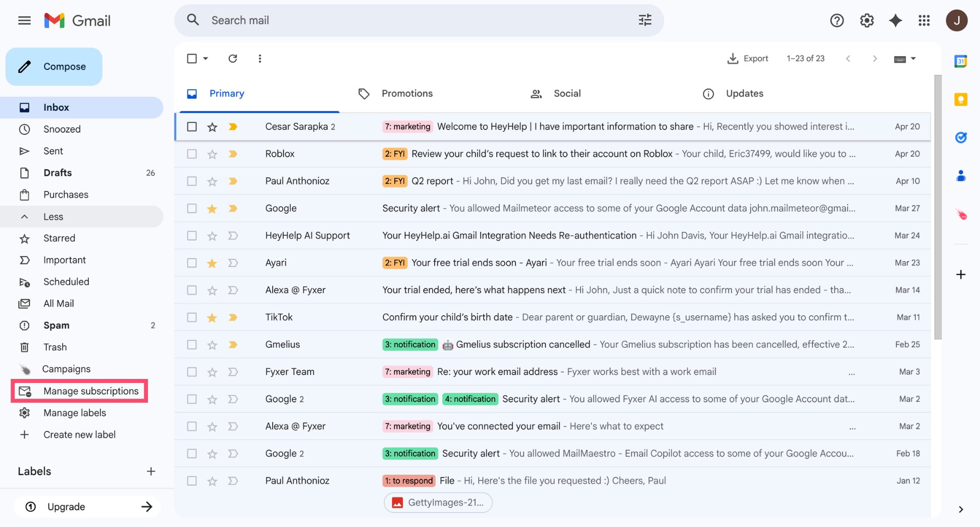Get add-ons plus icon in side panel
The height and width of the screenshot is (527, 980).
coord(960,274)
